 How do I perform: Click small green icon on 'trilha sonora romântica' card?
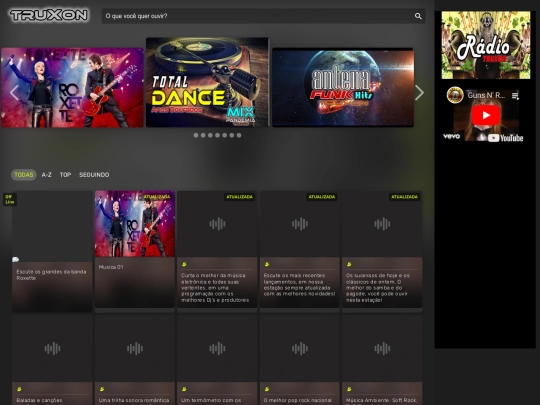click(102, 389)
